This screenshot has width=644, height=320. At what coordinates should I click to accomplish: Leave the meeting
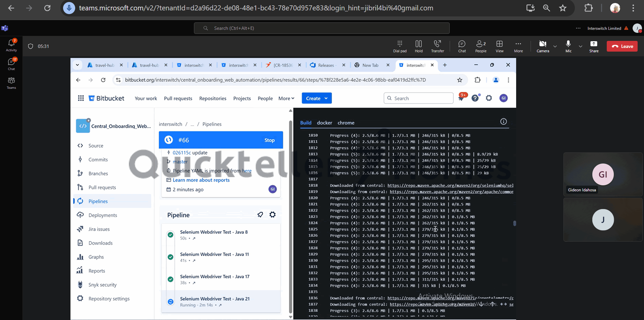pos(622,46)
